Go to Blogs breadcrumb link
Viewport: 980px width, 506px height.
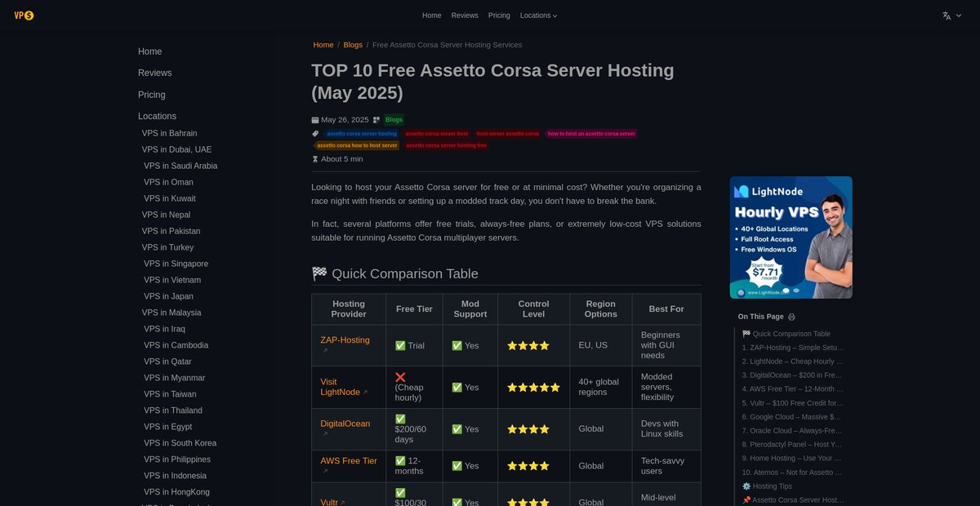tap(353, 45)
